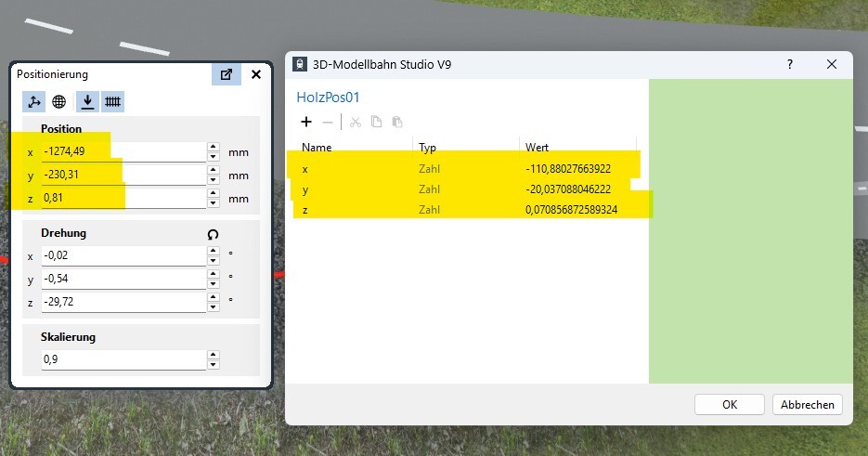
Task: Sort by Name column header
Action: pyautogui.click(x=317, y=148)
